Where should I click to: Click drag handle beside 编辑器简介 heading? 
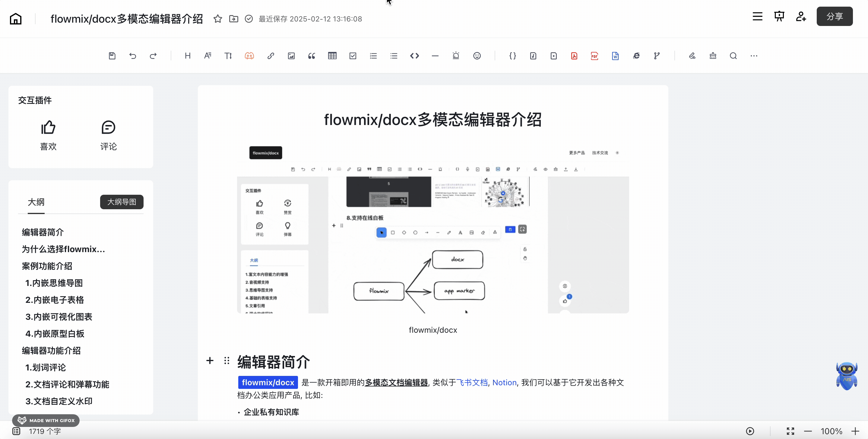point(227,361)
